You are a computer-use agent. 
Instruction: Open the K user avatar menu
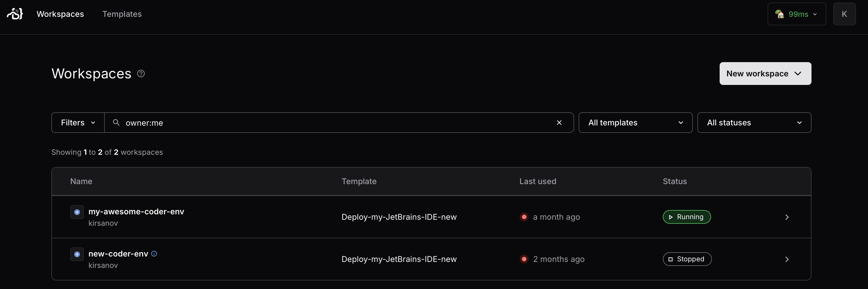pyautogui.click(x=844, y=14)
